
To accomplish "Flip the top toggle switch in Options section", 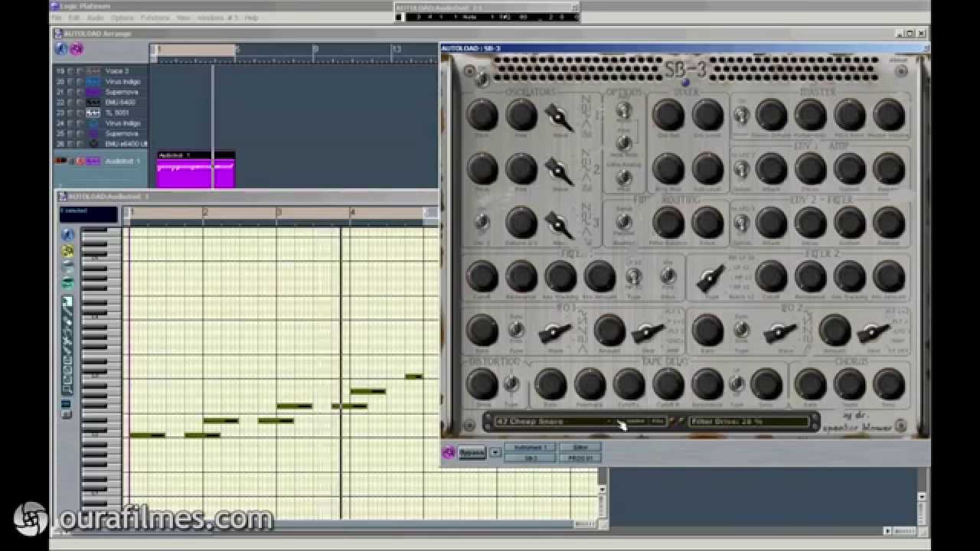I will (624, 111).
